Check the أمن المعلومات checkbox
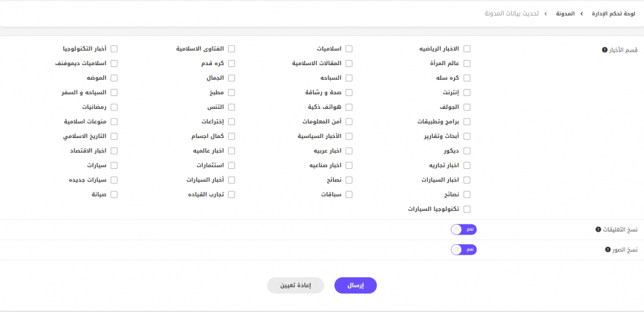 (x=349, y=122)
